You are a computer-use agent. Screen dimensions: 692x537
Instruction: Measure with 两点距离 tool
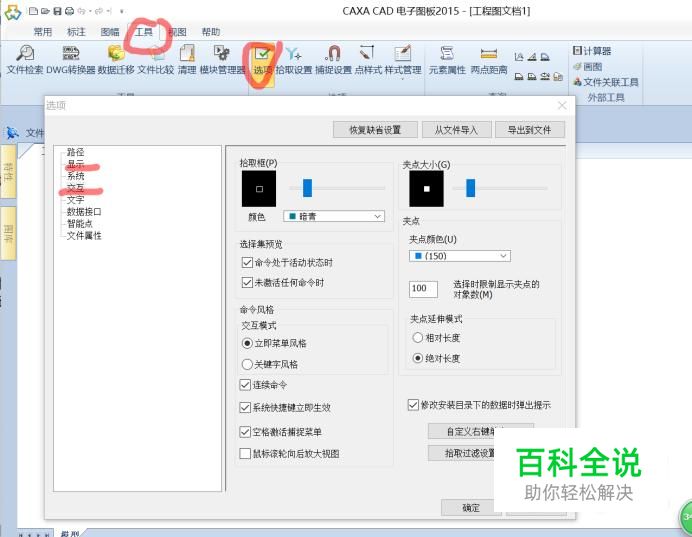(x=489, y=60)
